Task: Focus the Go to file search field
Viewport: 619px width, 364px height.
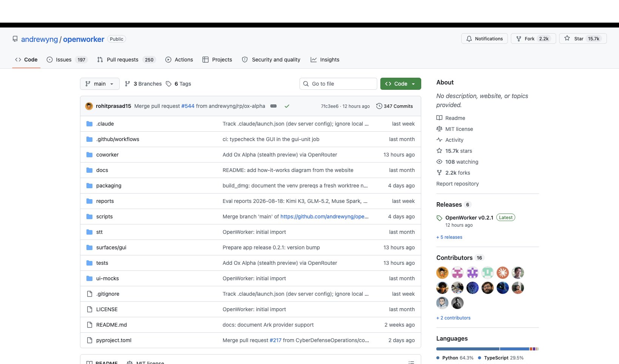Action: point(338,84)
